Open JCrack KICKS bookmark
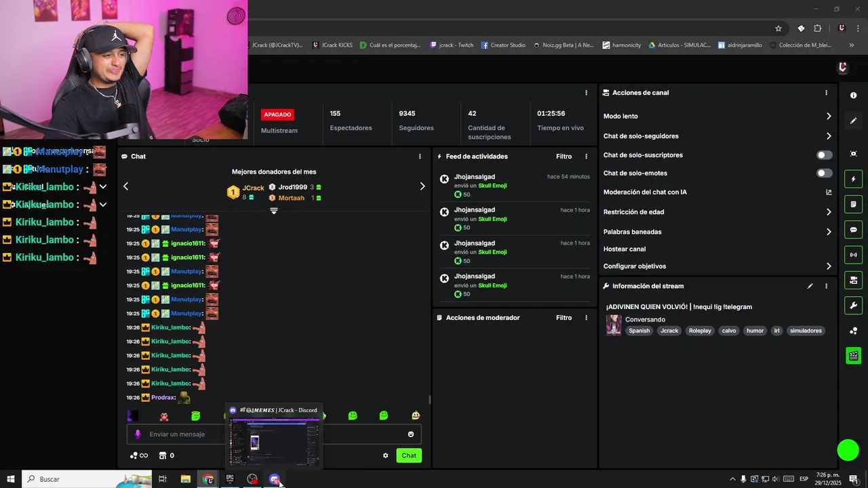Image resolution: width=868 pixels, height=488 pixels. [x=332, y=45]
